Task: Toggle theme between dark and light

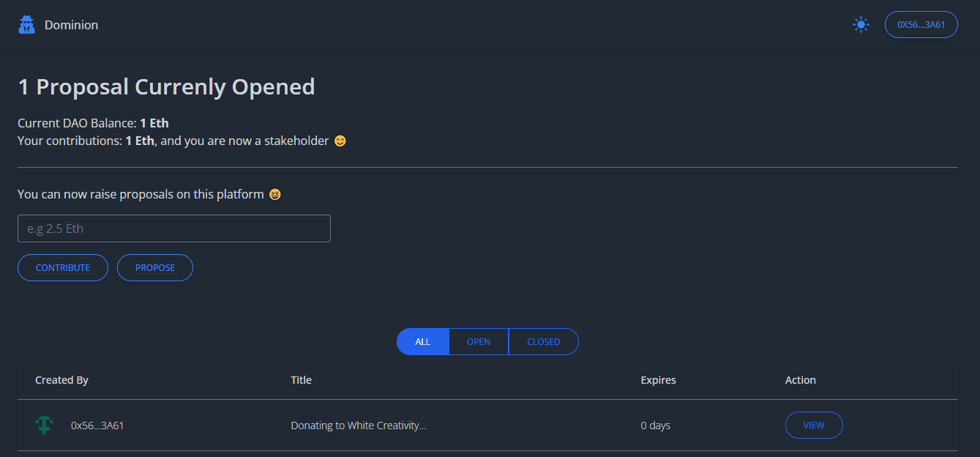Action: tap(861, 23)
